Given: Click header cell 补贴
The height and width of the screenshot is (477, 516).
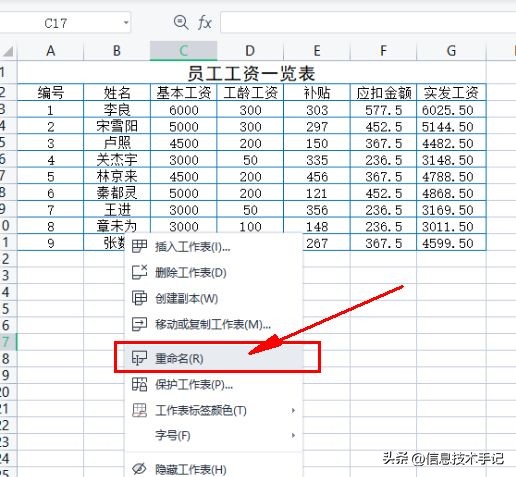Looking at the screenshot, I should click(x=317, y=92).
